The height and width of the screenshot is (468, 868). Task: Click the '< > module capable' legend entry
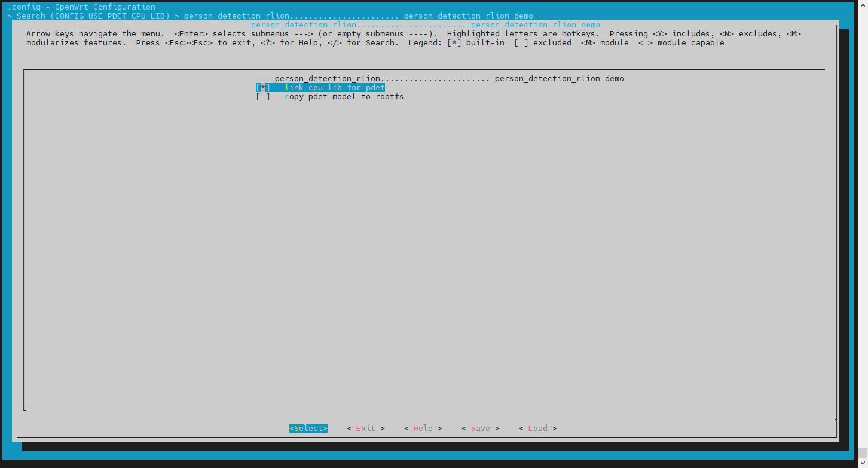pyautogui.click(x=681, y=43)
